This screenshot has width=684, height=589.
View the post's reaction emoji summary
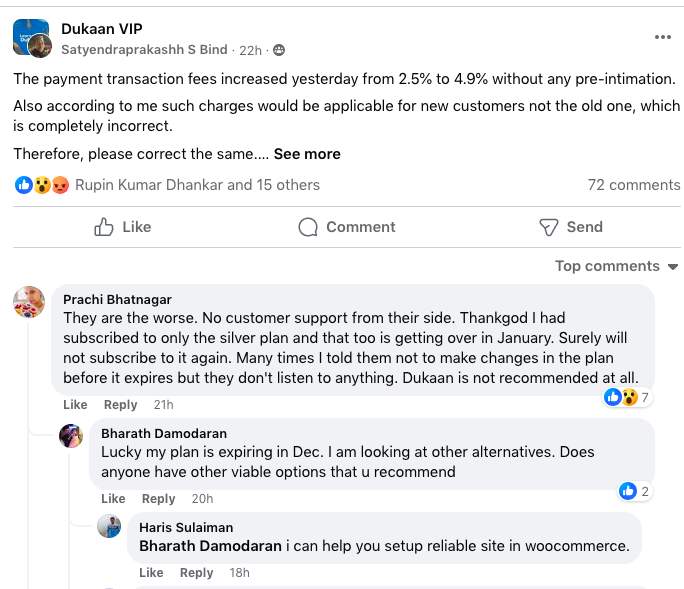[x=42, y=185]
